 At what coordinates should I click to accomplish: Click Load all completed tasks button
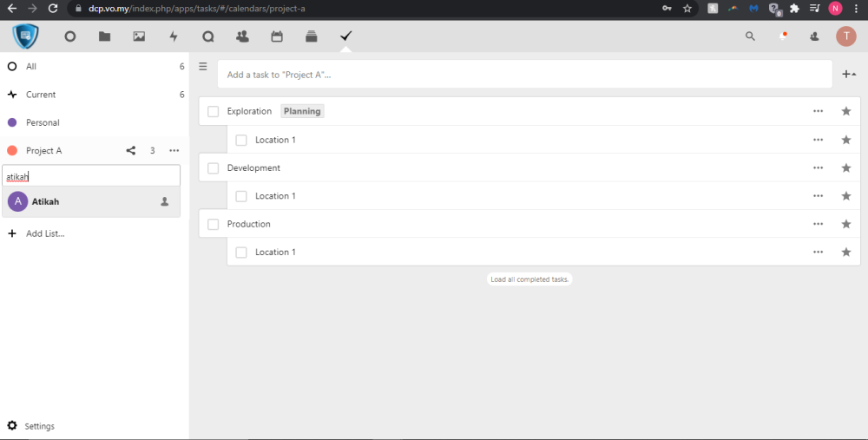pyautogui.click(x=529, y=279)
